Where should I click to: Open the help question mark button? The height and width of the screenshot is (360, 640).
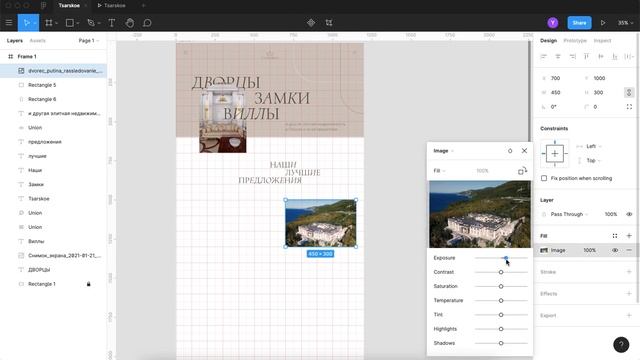621,344
